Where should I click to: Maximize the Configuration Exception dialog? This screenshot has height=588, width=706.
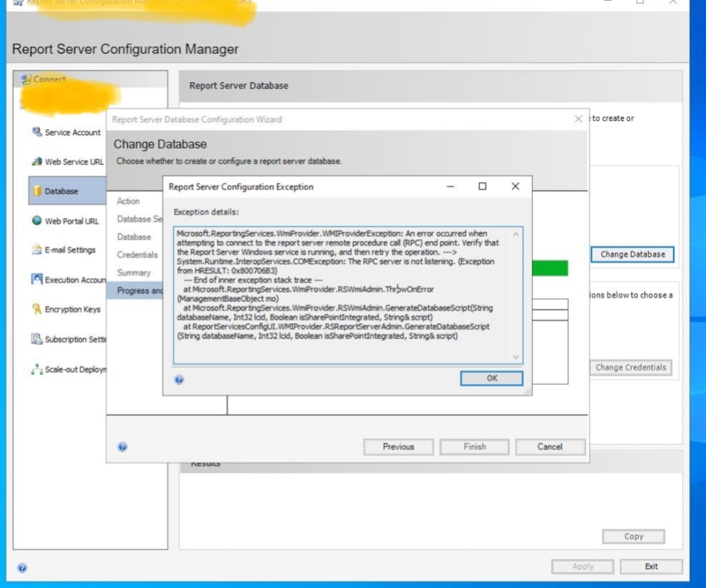click(482, 186)
